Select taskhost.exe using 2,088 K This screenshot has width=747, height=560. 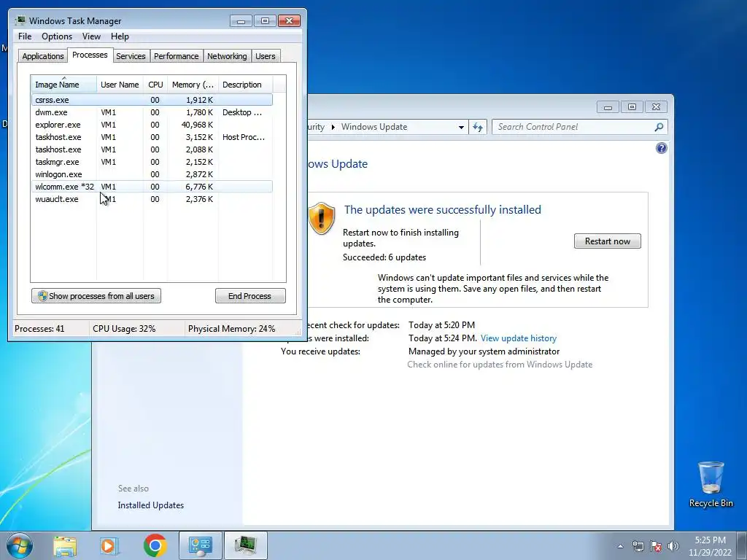[152, 149]
